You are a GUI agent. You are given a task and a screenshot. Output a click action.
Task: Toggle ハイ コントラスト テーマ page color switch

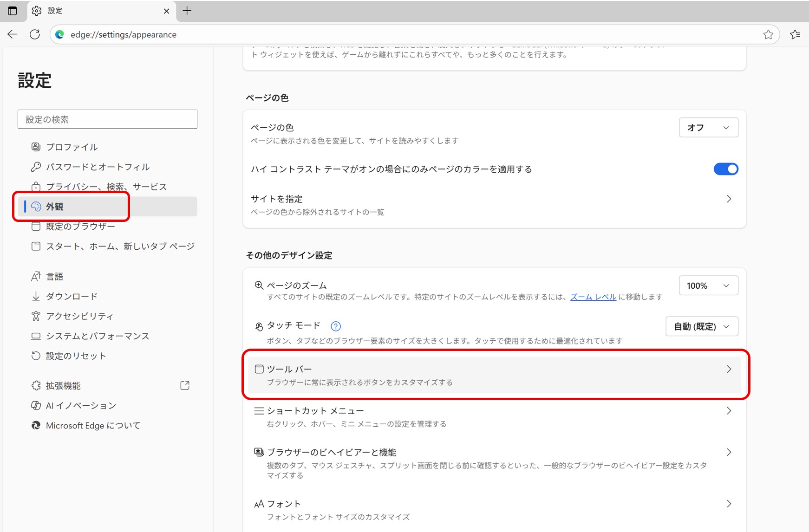(726, 169)
